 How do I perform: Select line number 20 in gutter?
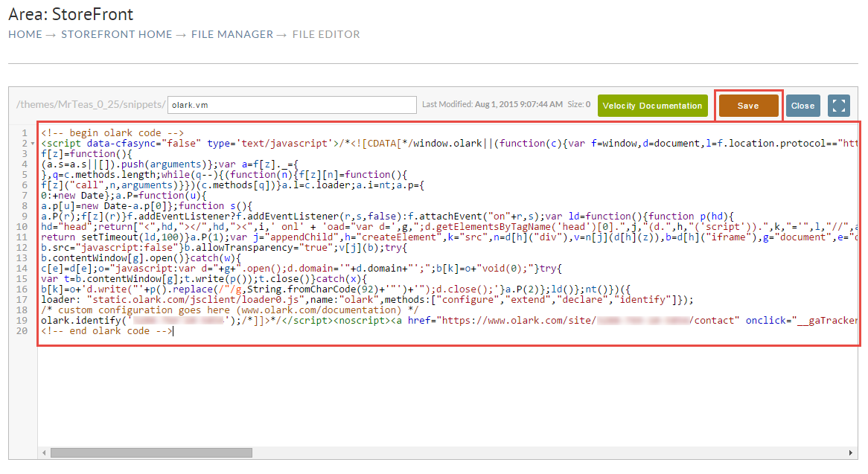click(22, 330)
